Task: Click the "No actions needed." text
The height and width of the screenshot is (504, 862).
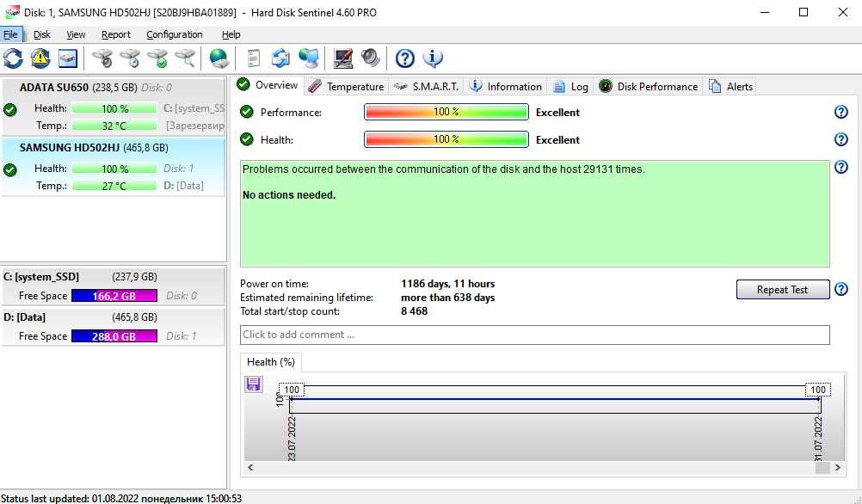Action: point(289,195)
